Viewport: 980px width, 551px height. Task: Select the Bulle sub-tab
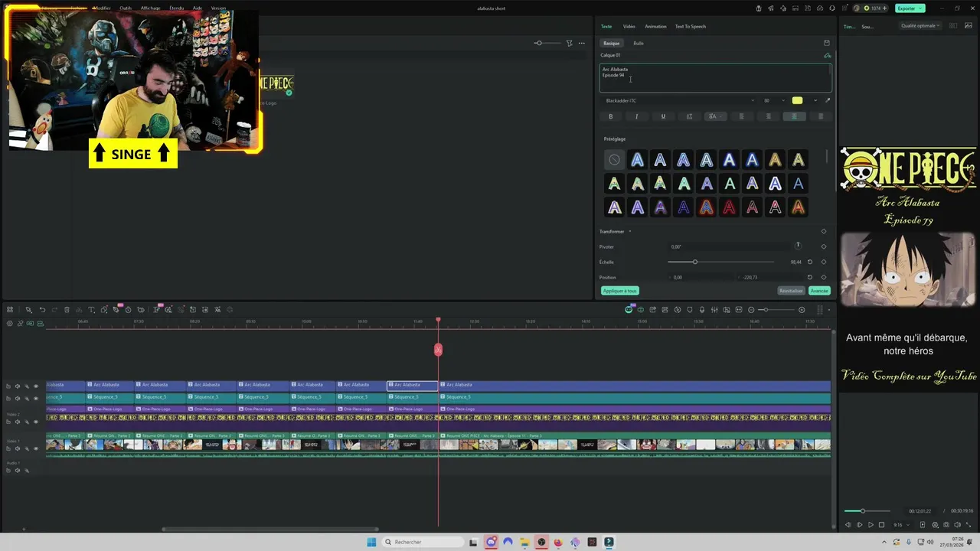click(639, 43)
